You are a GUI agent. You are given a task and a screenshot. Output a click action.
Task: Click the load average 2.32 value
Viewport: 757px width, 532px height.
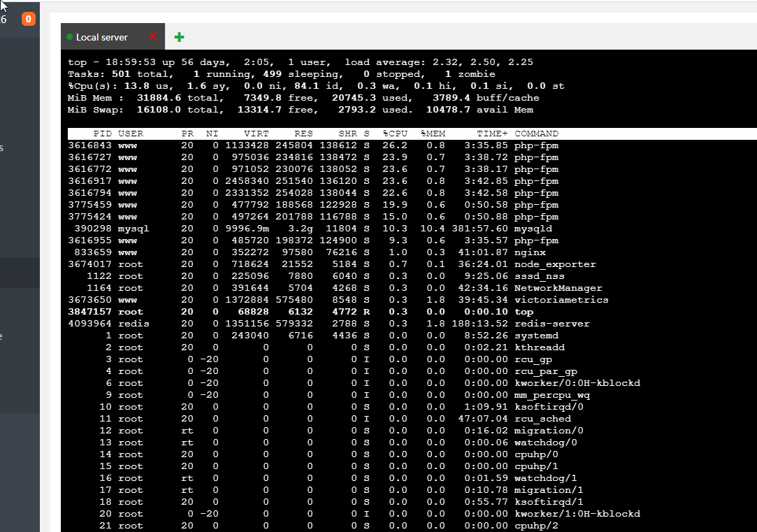click(446, 62)
